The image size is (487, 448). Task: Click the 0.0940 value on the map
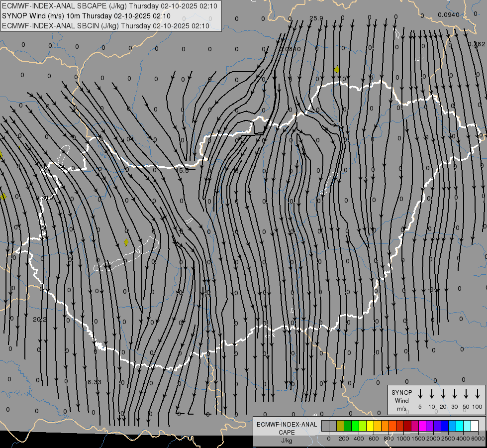[x=449, y=14]
